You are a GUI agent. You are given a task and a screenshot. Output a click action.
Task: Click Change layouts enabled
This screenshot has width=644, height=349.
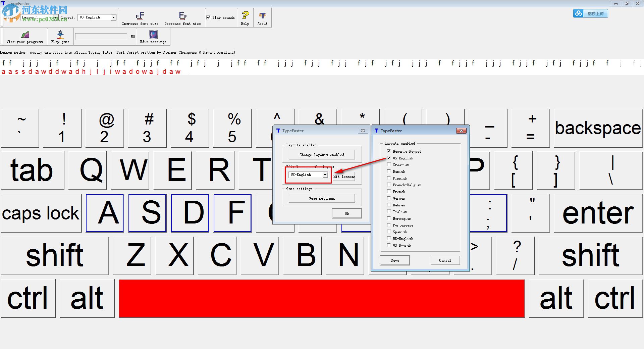click(321, 155)
